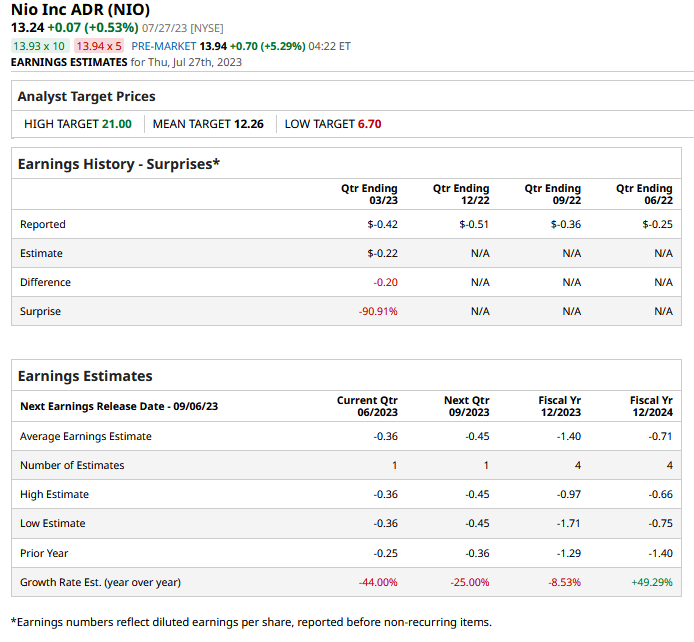Viewport: 694px width, 642px height.
Task: Click the High Estimate row label
Action: (x=54, y=494)
